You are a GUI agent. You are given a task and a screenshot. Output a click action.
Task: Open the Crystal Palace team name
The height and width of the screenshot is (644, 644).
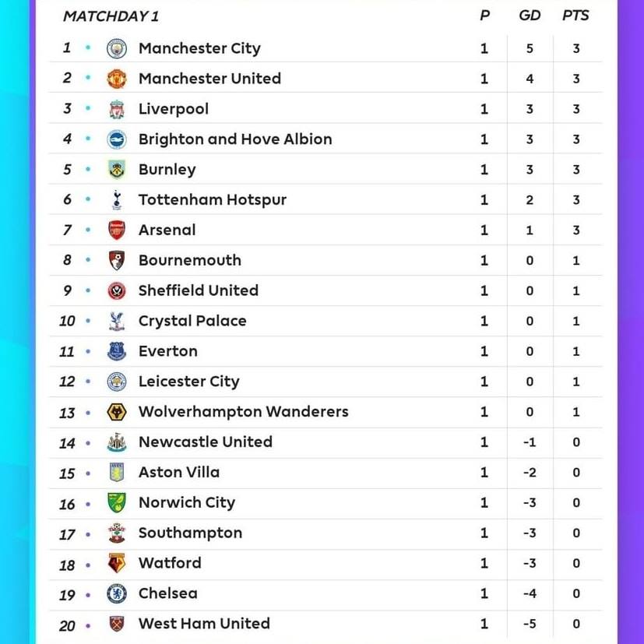[192, 321]
